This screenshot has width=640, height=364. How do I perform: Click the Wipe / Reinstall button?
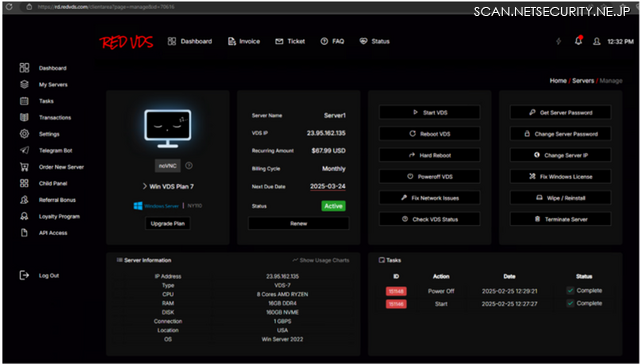(560, 198)
